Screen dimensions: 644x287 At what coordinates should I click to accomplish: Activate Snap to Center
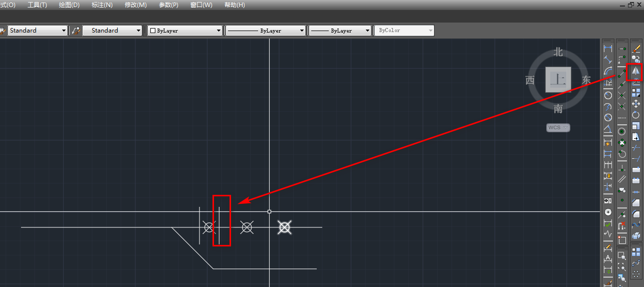[x=622, y=131]
